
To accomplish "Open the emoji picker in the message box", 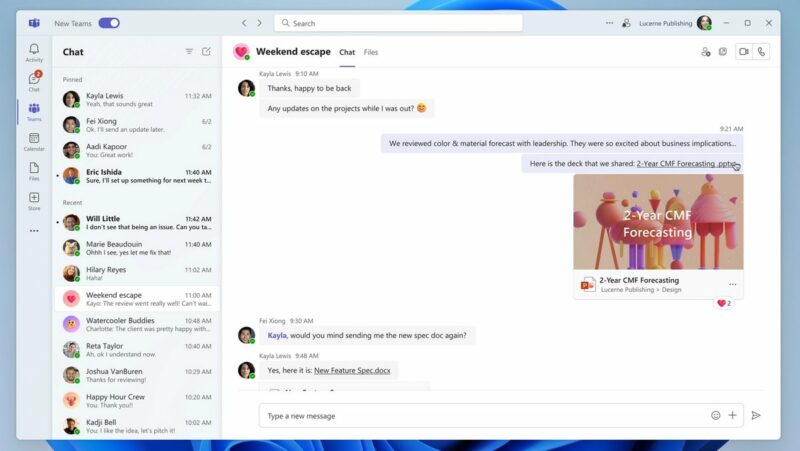I will [x=715, y=415].
